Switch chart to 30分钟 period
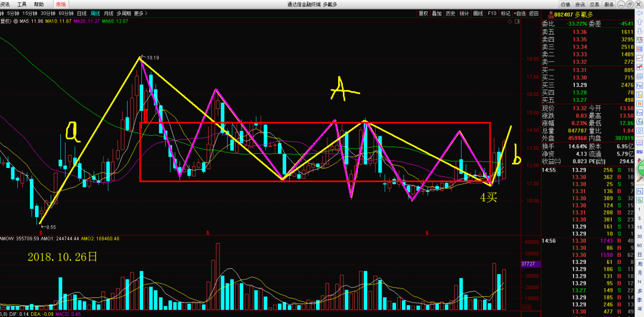The image size is (644, 317). point(48,13)
